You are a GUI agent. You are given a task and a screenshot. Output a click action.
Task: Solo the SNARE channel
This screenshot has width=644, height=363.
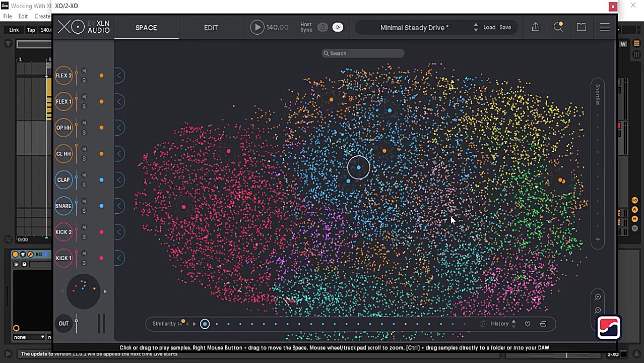coord(84,211)
